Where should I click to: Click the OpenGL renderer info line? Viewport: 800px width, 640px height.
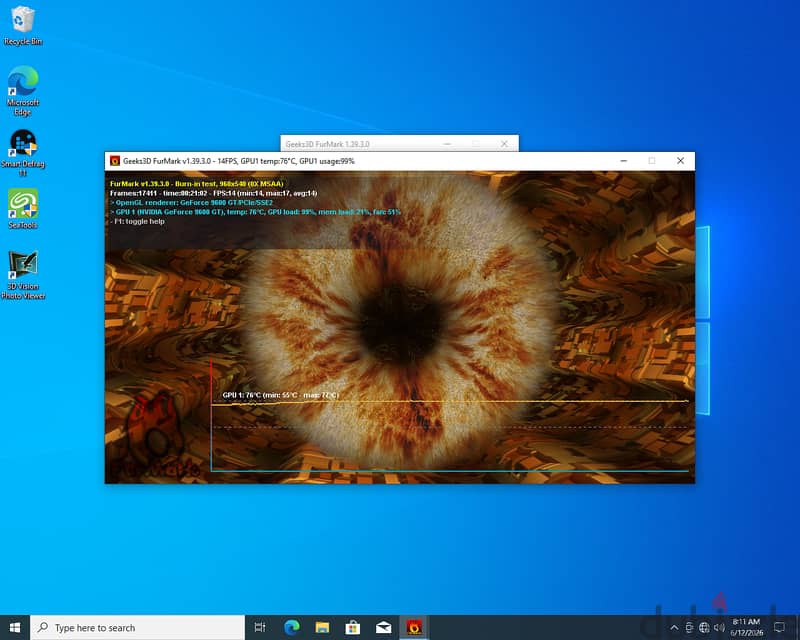coord(191,203)
